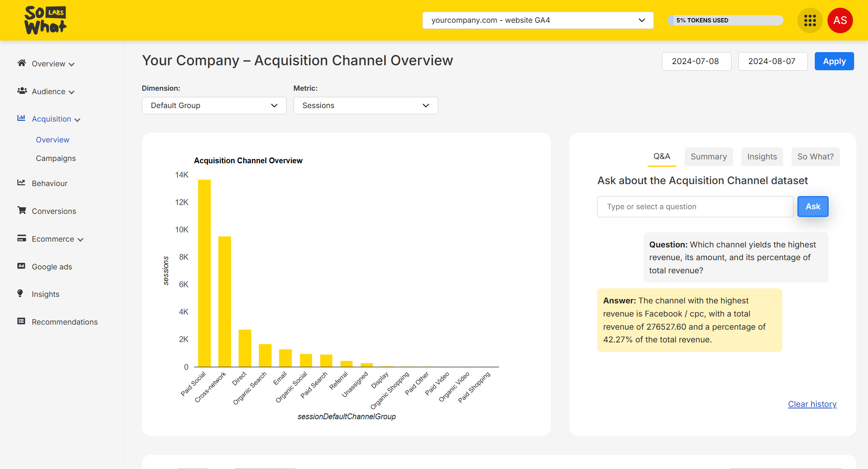Open the AS user avatar menu
Viewport: 868px width, 469px height.
(x=840, y=20)
